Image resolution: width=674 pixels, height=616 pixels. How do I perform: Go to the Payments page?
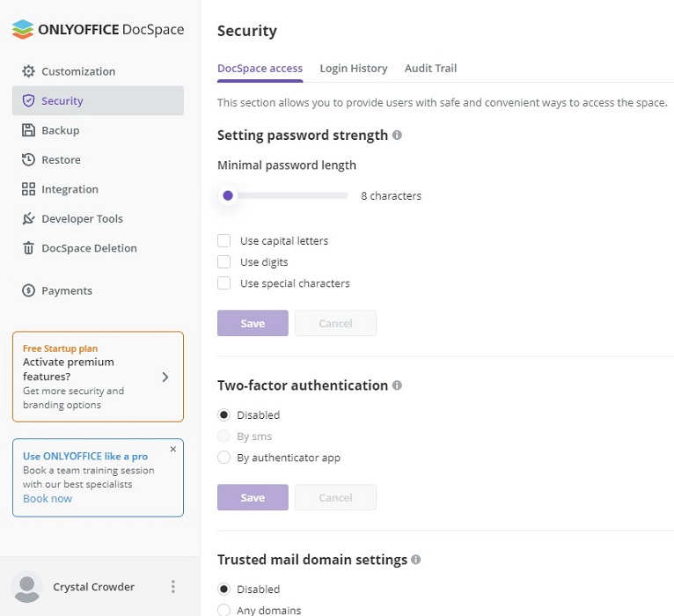pos(98,290)
